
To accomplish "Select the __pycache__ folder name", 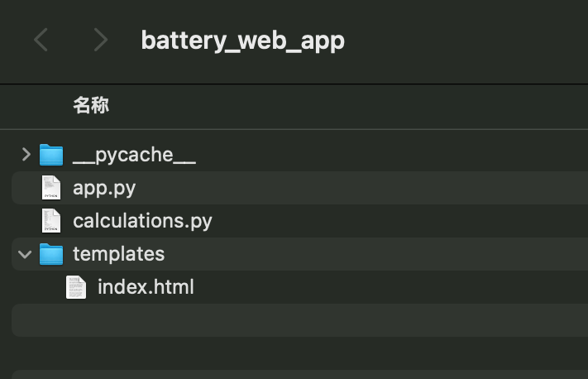I will (134, 155).
